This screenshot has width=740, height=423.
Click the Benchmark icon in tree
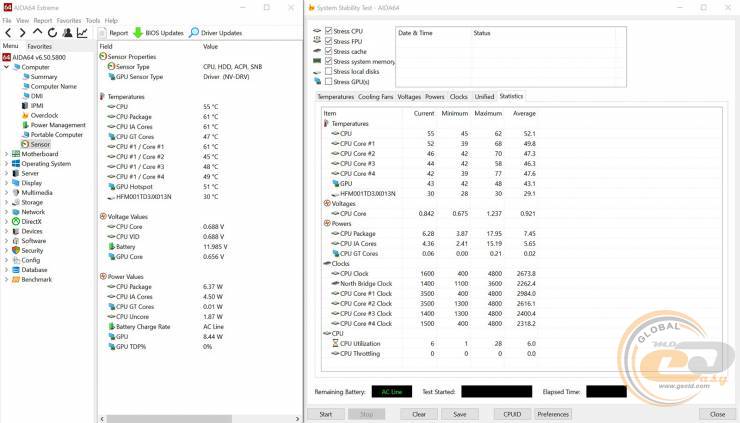(x=16, y=279)
